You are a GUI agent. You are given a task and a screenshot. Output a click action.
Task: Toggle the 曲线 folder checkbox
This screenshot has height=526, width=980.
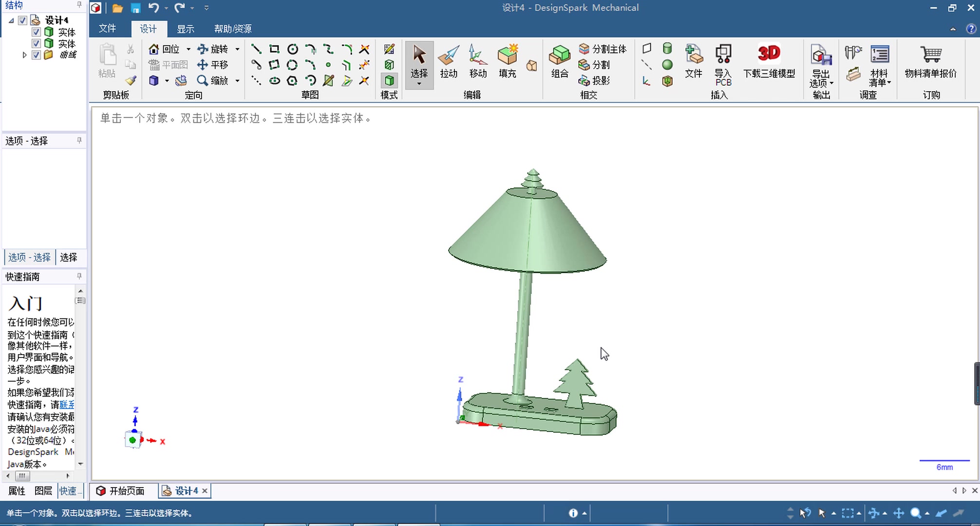pyautogui.click(x=36, y=55)
